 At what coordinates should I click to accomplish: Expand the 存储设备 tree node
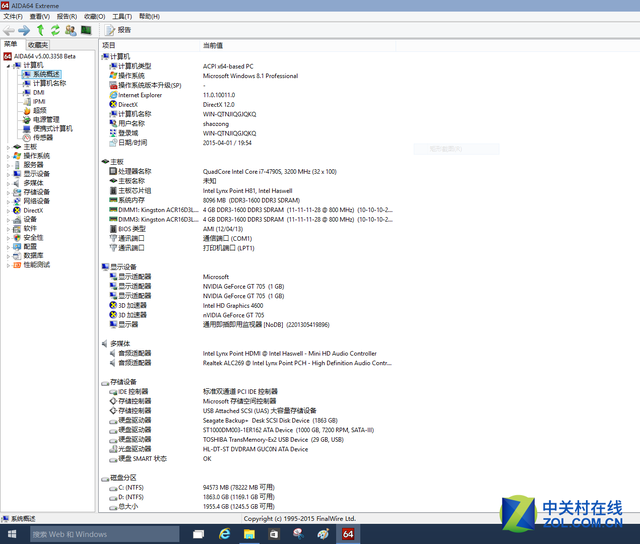pos(8,192)
